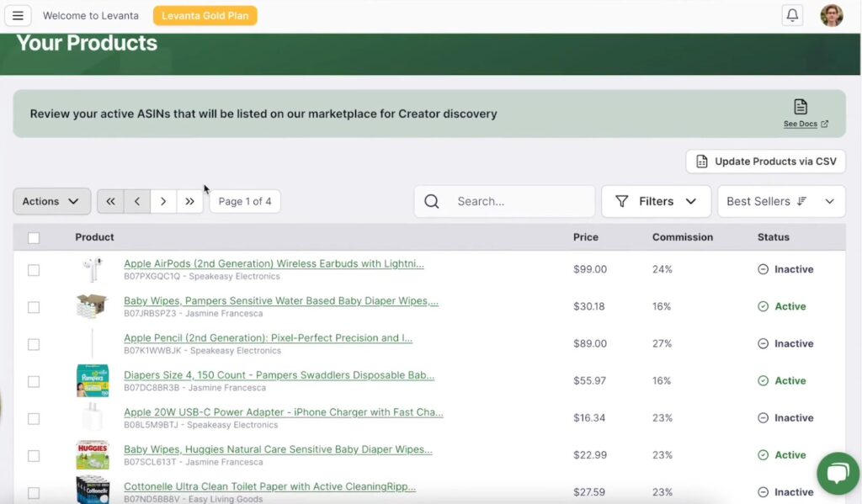The height and width of the screenshot is (504, 862).
Task: Click the Huggies wipes product thumbnail
Action: pos(93,454)
